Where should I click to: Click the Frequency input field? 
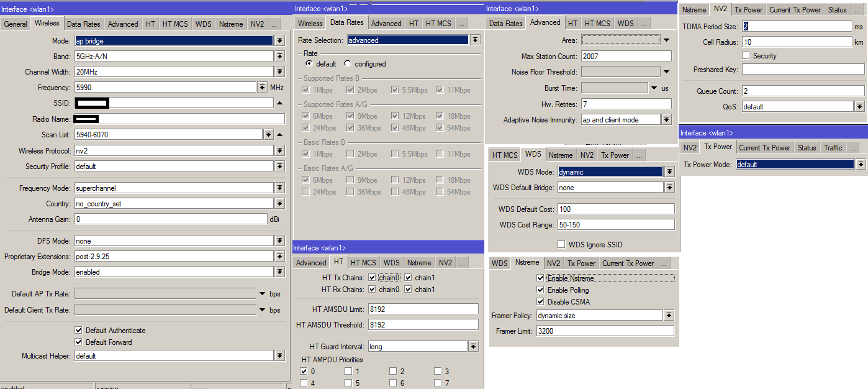point(165,88)
